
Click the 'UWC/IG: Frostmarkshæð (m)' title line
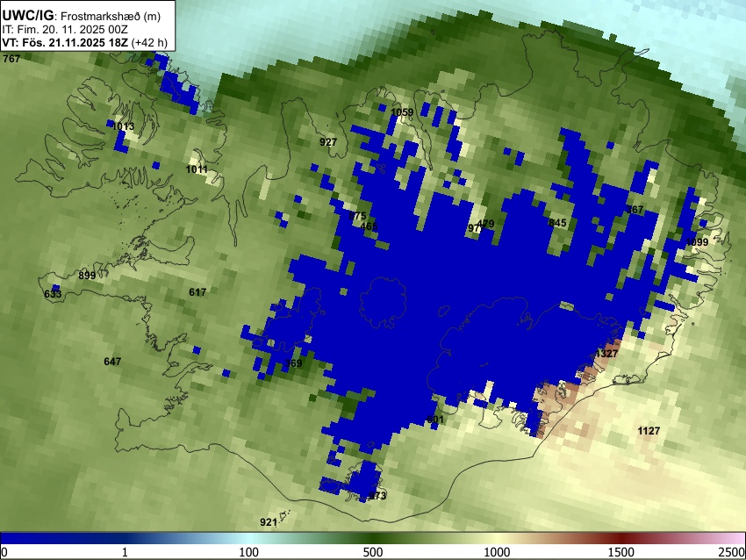pos(82,16)
